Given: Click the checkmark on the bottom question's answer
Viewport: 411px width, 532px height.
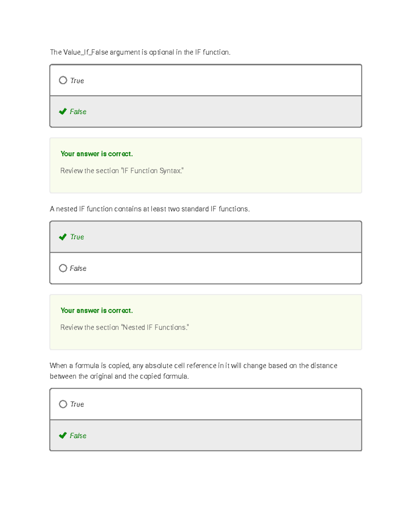Looking at the screenshot, I should coord(63,435).
